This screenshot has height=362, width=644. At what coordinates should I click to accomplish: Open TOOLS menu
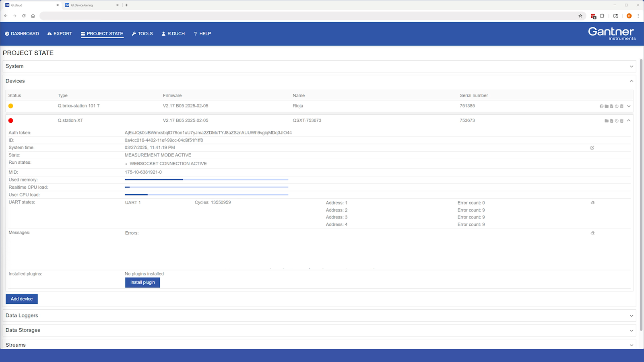[142, 34]
